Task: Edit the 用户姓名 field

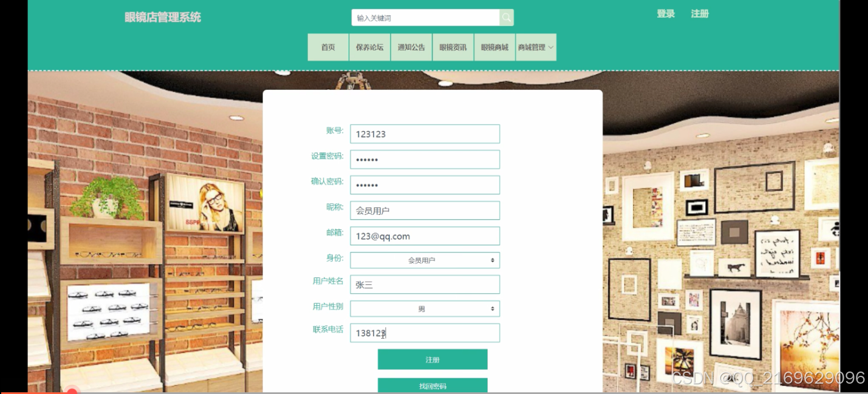Action: [425, 284]
